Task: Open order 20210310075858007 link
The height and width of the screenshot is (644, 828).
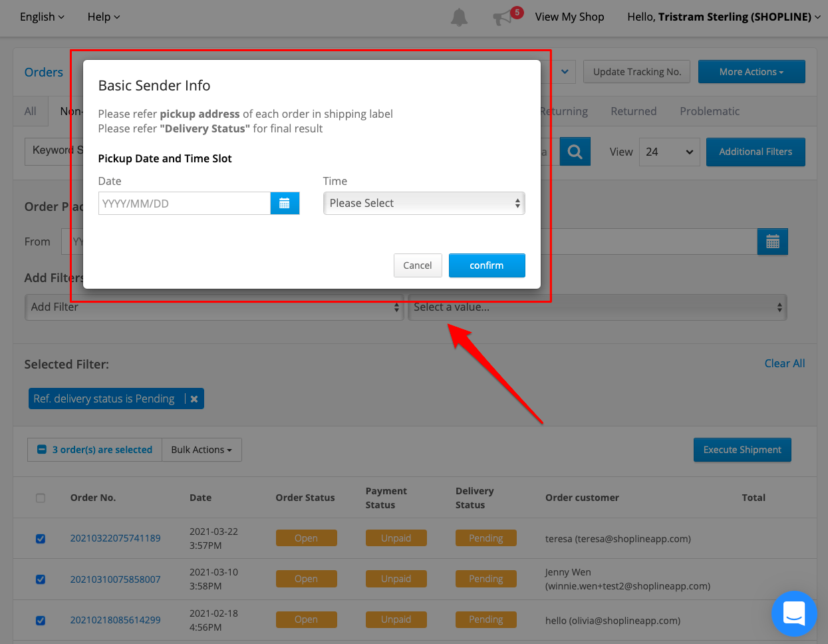Action: coord(116,579)
